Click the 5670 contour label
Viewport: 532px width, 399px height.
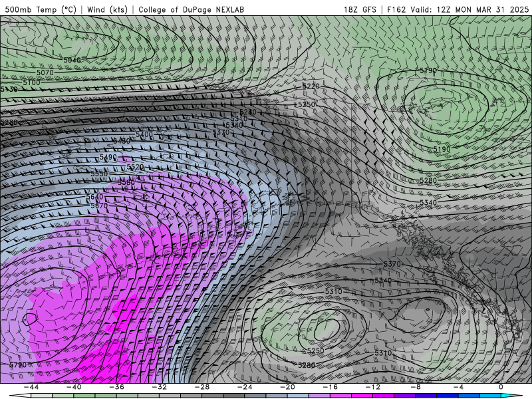point(99,205)
